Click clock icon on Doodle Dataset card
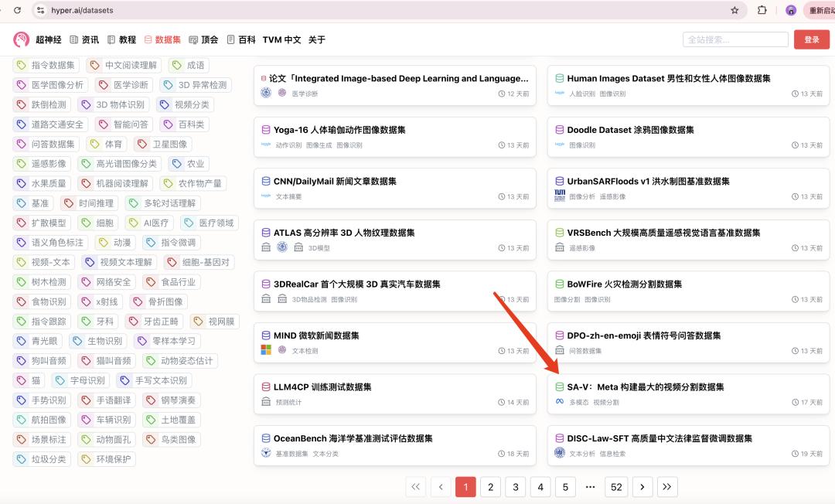 (x=795, y=145)
